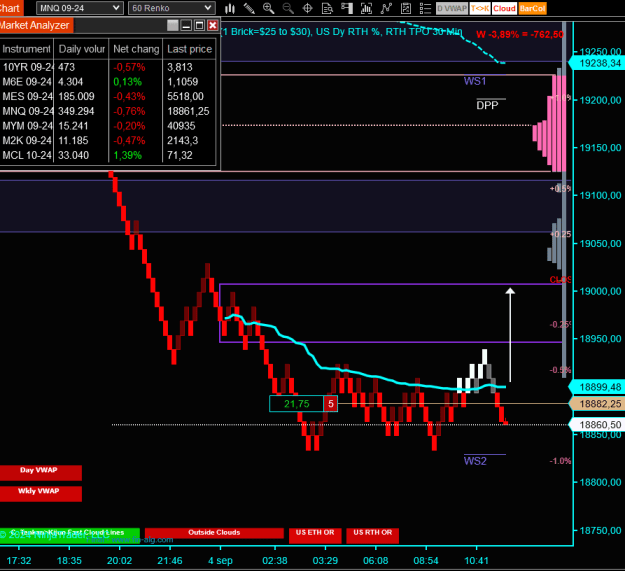Screen dimensions: 625x571
Task: Click the 21,75 position PnL box
Action: coord(297,404)
